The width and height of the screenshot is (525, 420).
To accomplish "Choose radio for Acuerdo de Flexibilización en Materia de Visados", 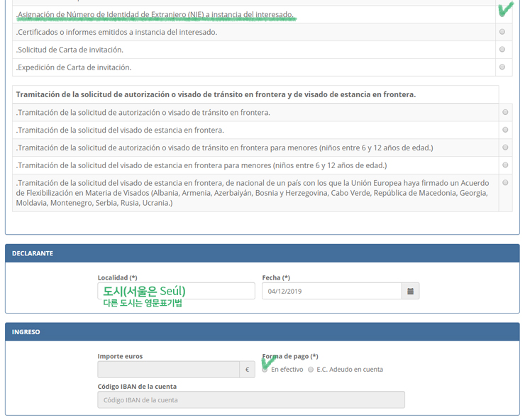I will (505, 182).
